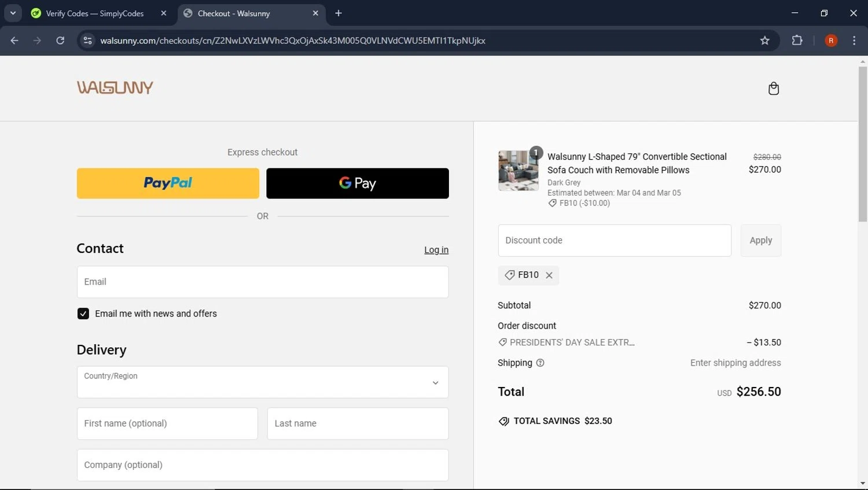Click the Subtotal $270.00 value

tap(765, 305)
